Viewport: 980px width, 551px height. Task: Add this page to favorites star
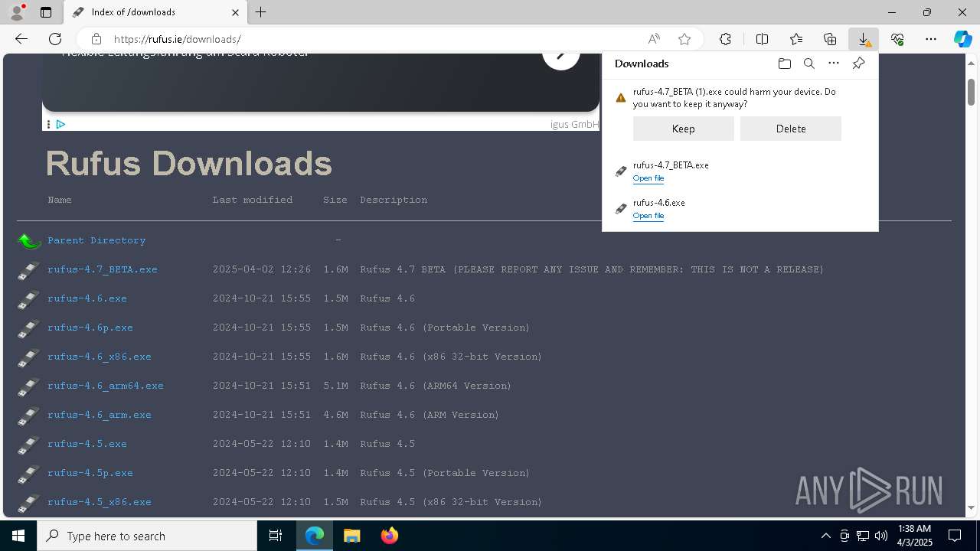684,39
